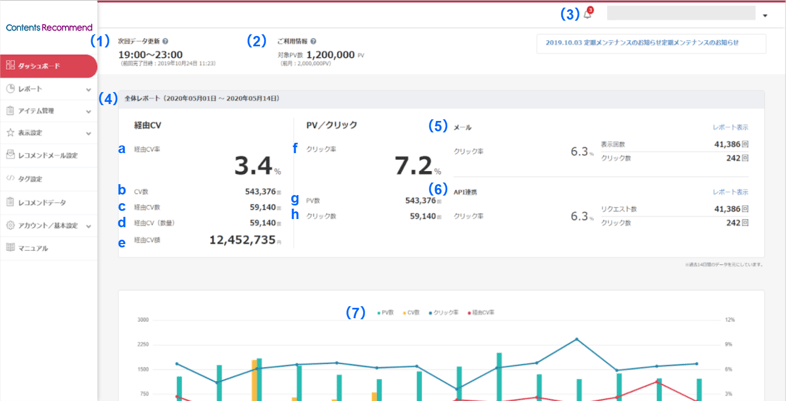Click the gray account name field
The width and height of the screenshot is (786, 401).
(x=681, y=13)
